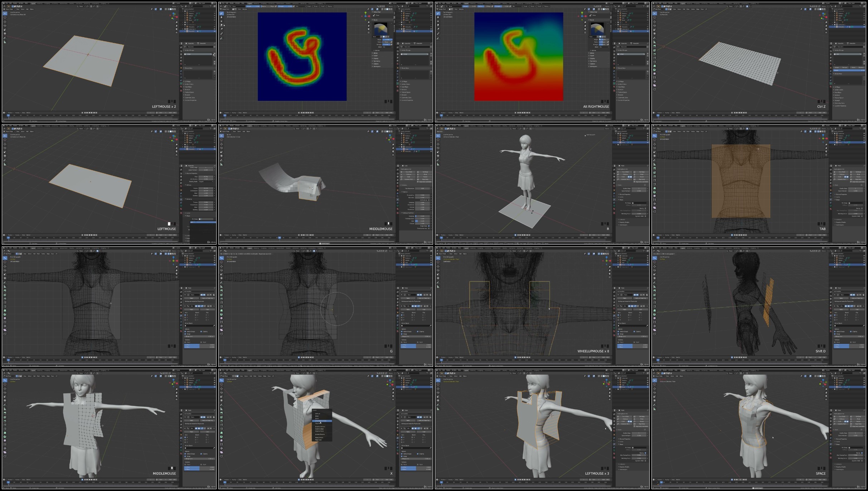Open Render menu in LEFTMOUSE x 2 frame
868x491 pixels.
tap(15, 3)
